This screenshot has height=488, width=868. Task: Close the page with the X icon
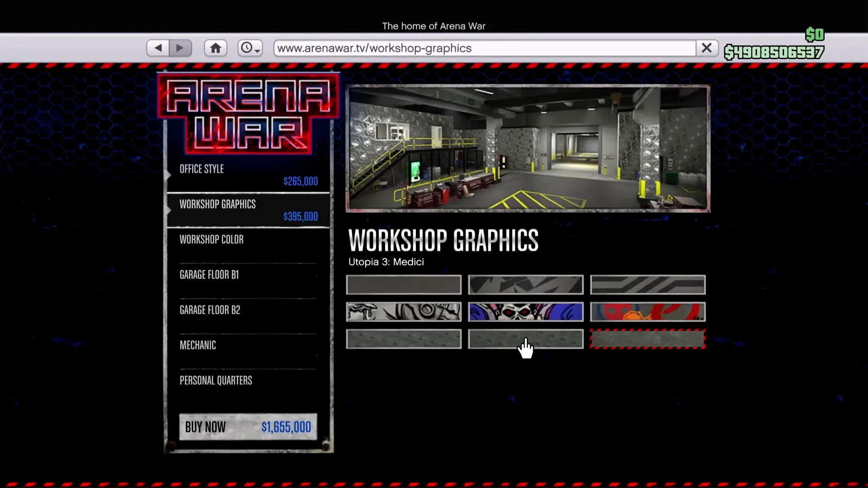click(x=707, y=47)
